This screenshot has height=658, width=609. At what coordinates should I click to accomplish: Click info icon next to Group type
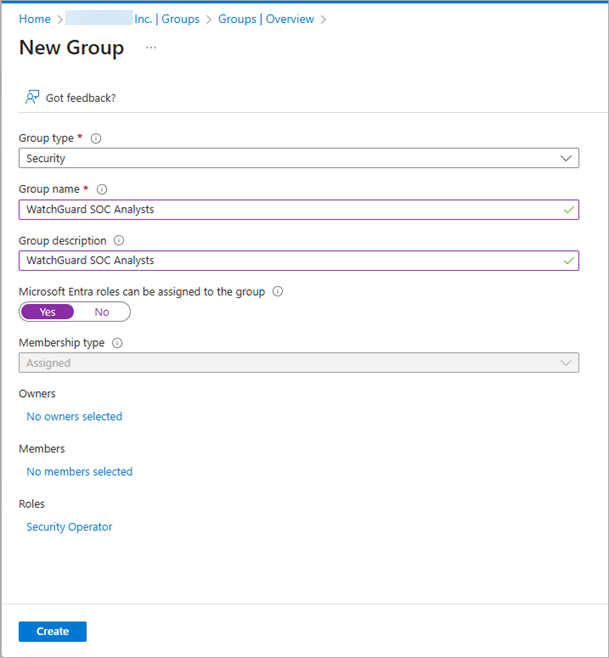point(96,139)
